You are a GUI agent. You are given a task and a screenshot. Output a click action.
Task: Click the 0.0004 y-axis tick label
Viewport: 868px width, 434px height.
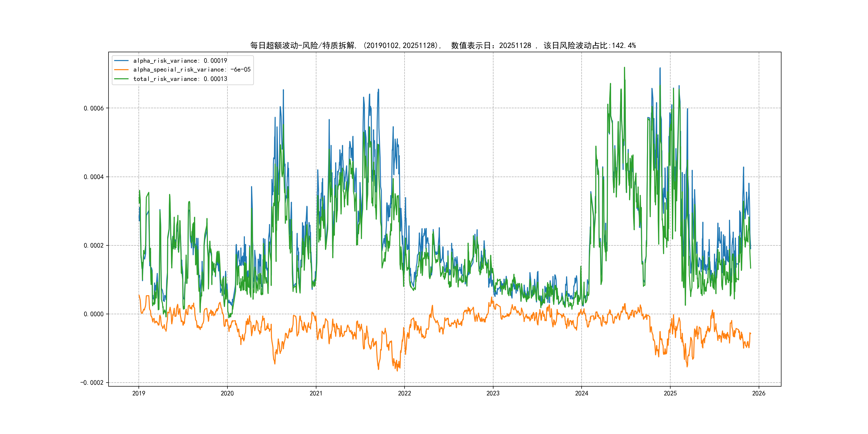tap(94, 177)
